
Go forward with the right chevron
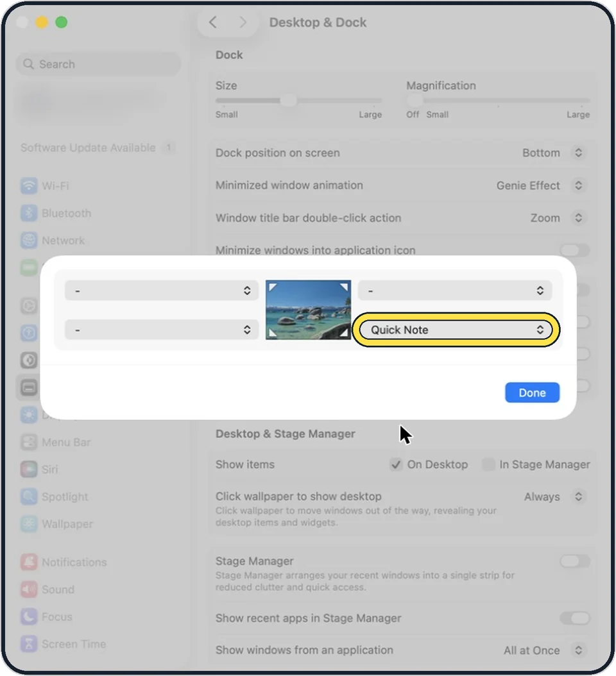[243, 22]
